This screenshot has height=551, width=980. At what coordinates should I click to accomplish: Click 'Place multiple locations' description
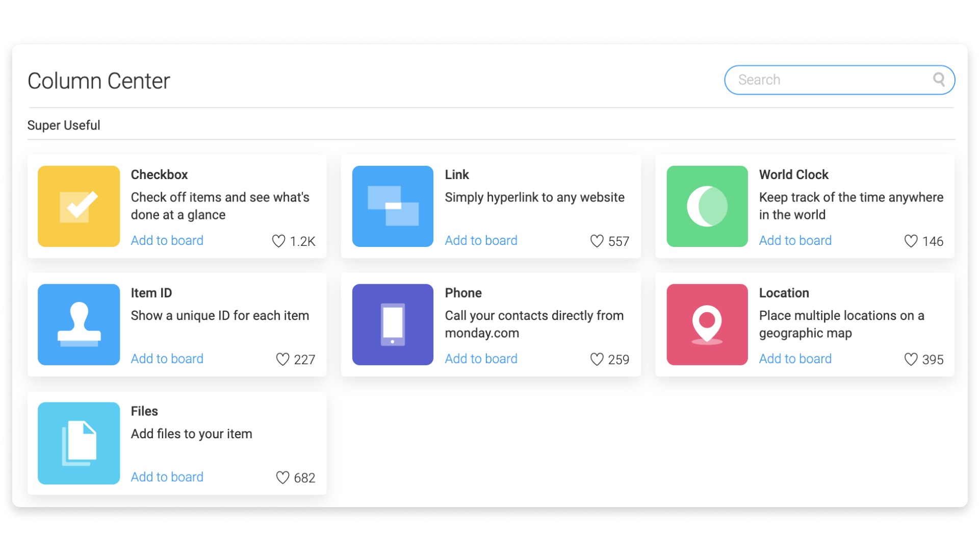click(x=841, y=324)
